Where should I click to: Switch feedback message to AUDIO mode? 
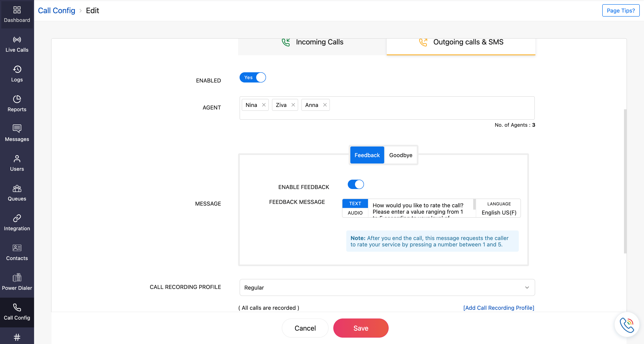355,213
